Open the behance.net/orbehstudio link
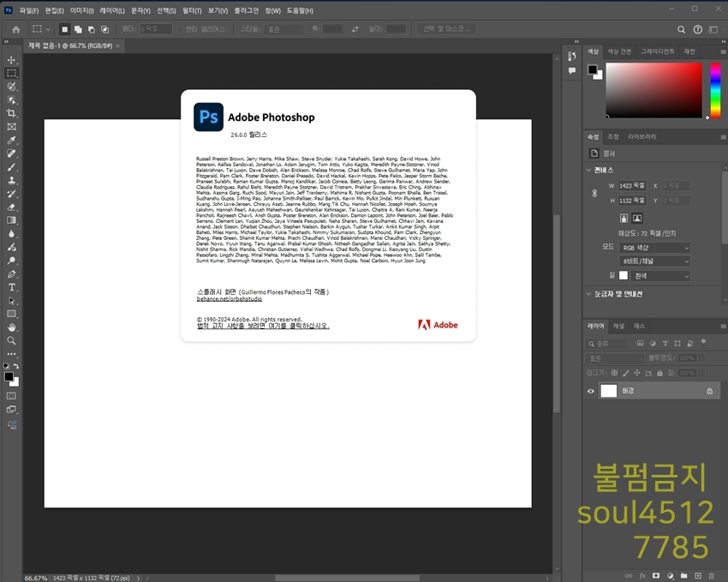The height and width of the screenshot is (582, 728). click(230, 299)
